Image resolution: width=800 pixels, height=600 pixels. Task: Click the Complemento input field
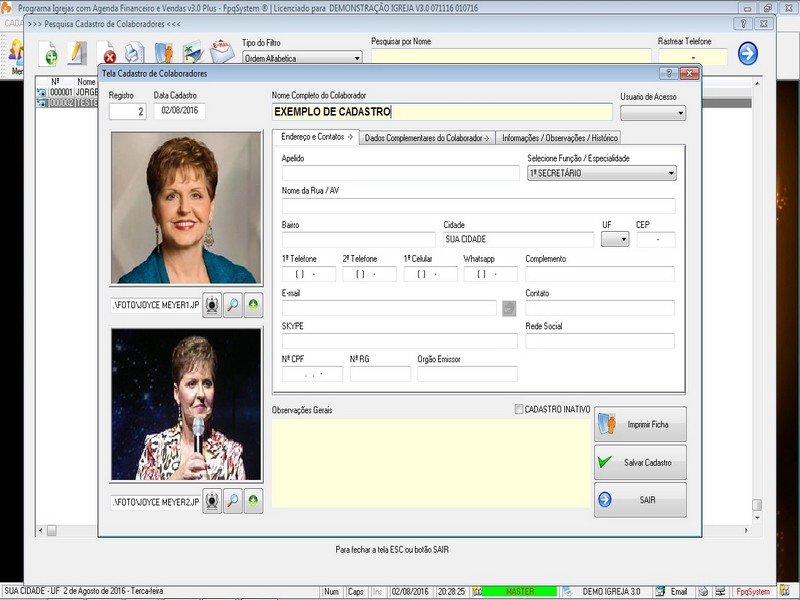pyautogui.click(x=600, y=274)
